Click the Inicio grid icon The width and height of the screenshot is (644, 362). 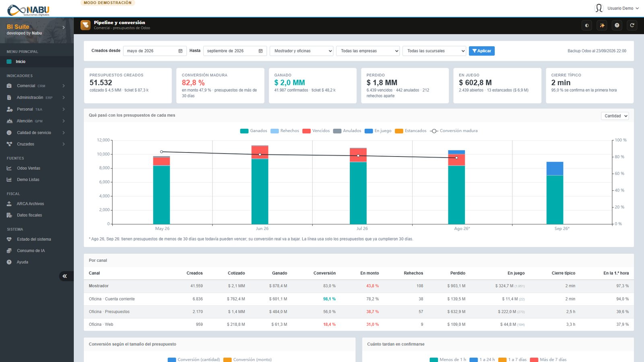click(x=9, y=62)
